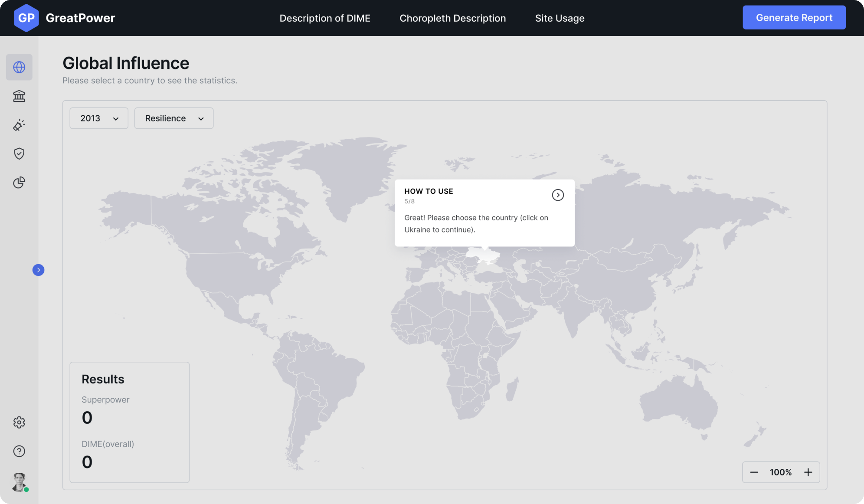Switch to Choropleth Description page
The image size is (864, 504).
coord(452,18)
